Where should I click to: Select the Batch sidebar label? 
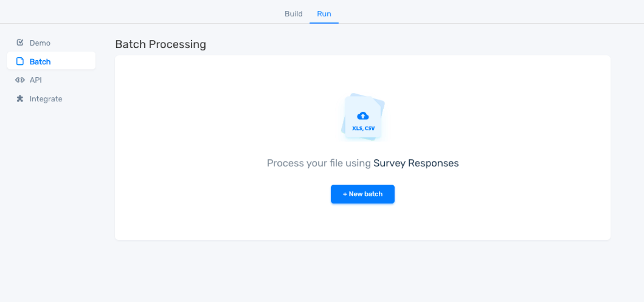40,62
